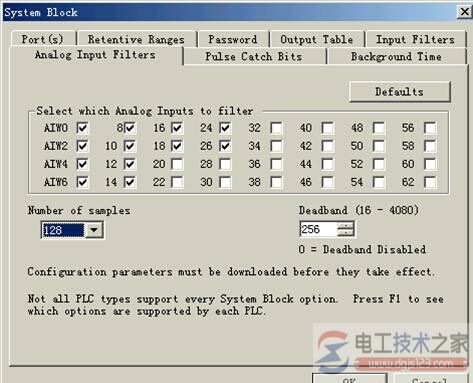473x383 pixels.
Task: Uncheck analog input 26 checkbox
Action: (226, 146)
